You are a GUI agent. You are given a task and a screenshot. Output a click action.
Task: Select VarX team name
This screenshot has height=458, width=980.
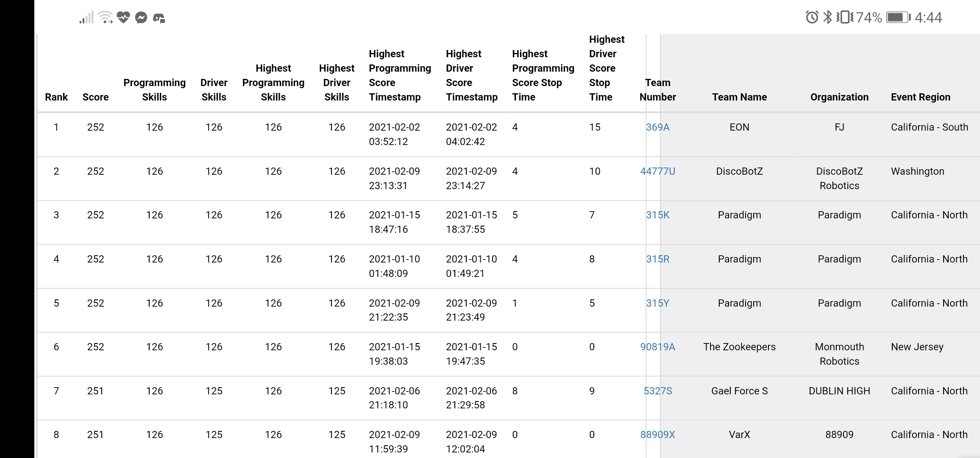click(739, 435)
